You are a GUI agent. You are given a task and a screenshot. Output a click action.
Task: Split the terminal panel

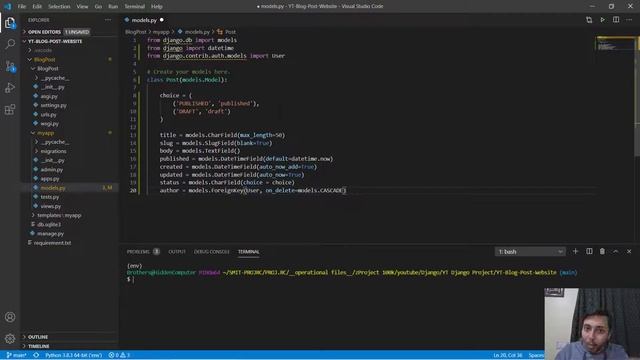coord(589,251)
